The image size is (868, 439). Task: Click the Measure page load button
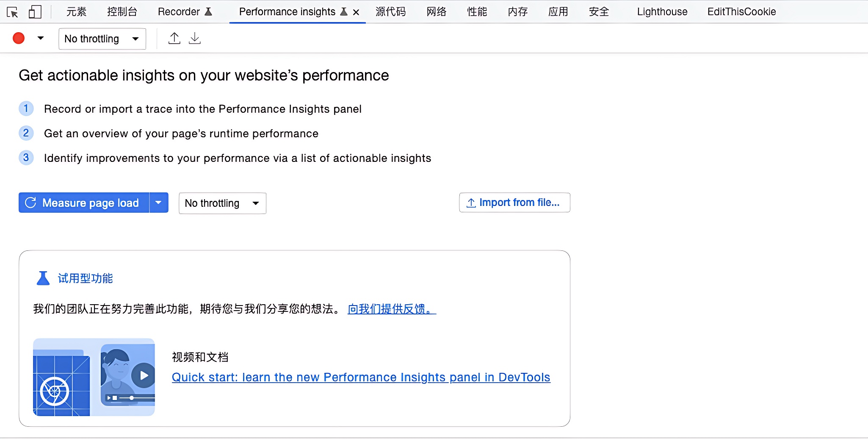click(x=84, y=203)
